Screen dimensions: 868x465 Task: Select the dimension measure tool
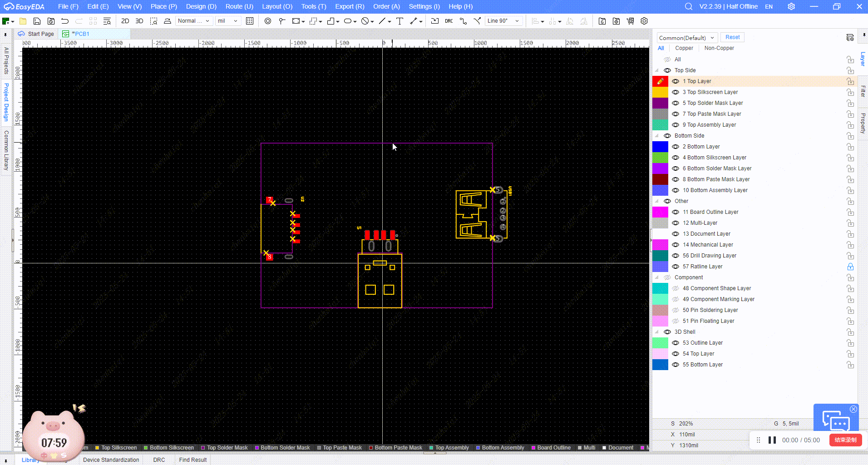click(414, 21)
